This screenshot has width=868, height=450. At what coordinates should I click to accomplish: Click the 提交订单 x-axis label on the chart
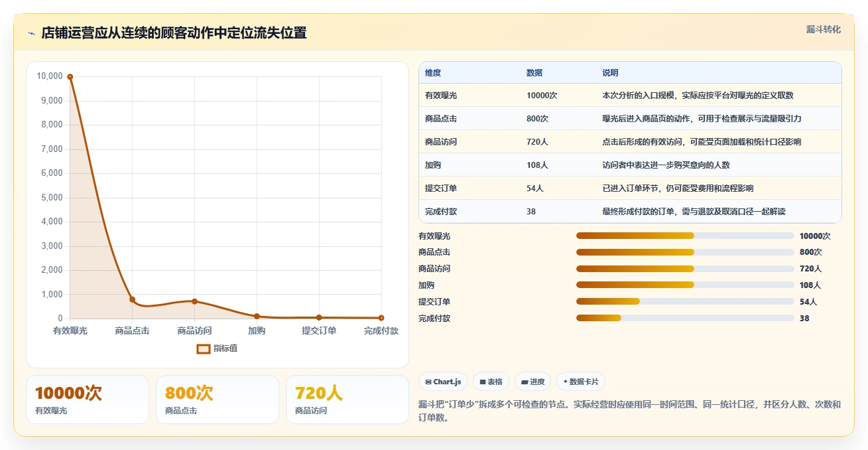tap(319, 331)
